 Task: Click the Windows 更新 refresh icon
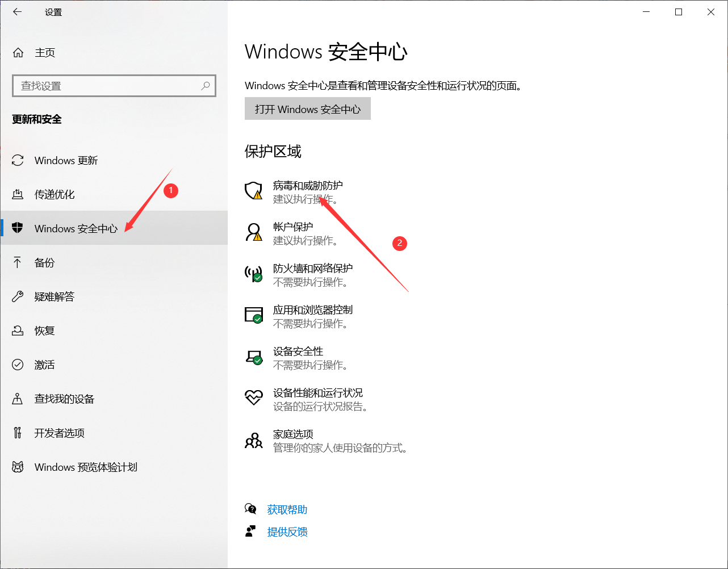(x=18, y=161)
